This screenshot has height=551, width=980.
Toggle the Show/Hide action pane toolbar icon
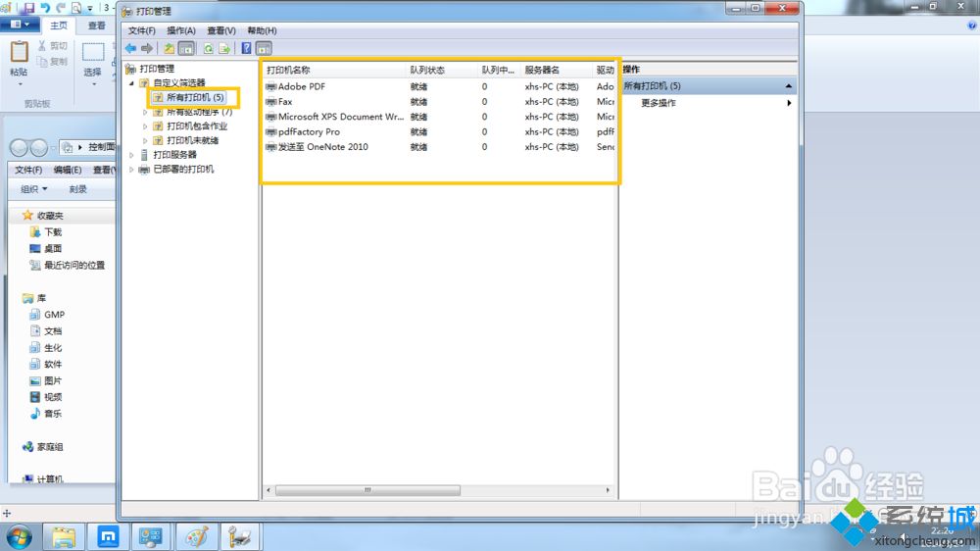coord(264,48)
